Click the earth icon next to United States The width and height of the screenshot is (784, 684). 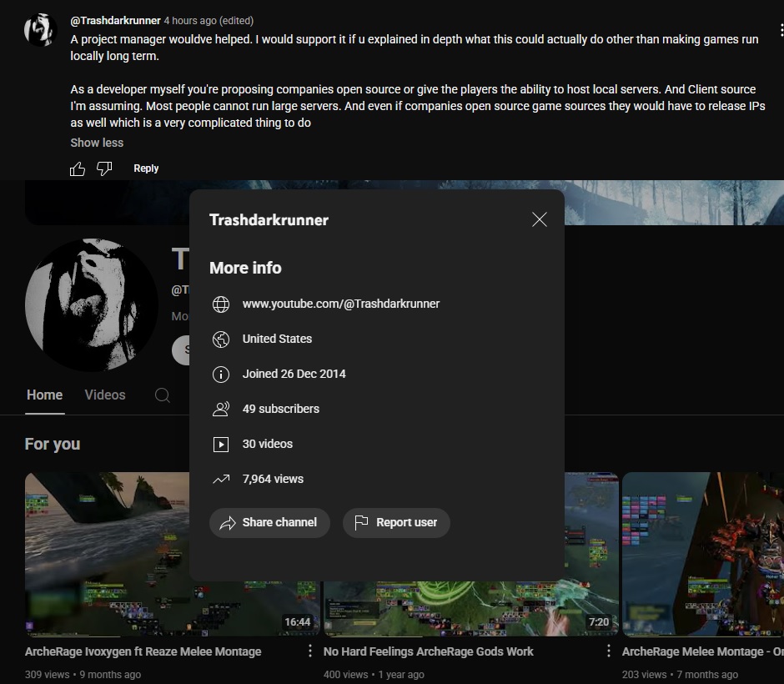click(x=221, y=339)
